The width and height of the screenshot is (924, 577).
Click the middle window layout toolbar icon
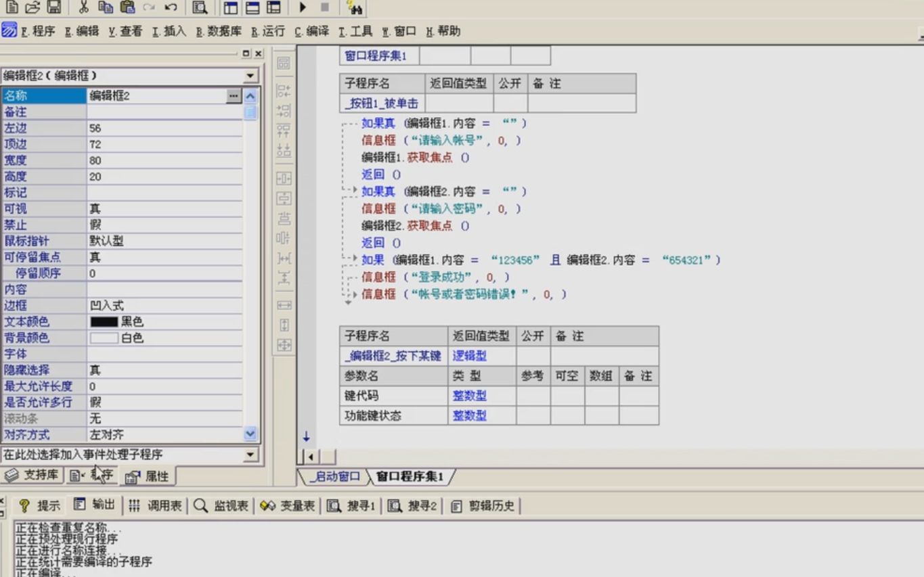pos(252,7)
